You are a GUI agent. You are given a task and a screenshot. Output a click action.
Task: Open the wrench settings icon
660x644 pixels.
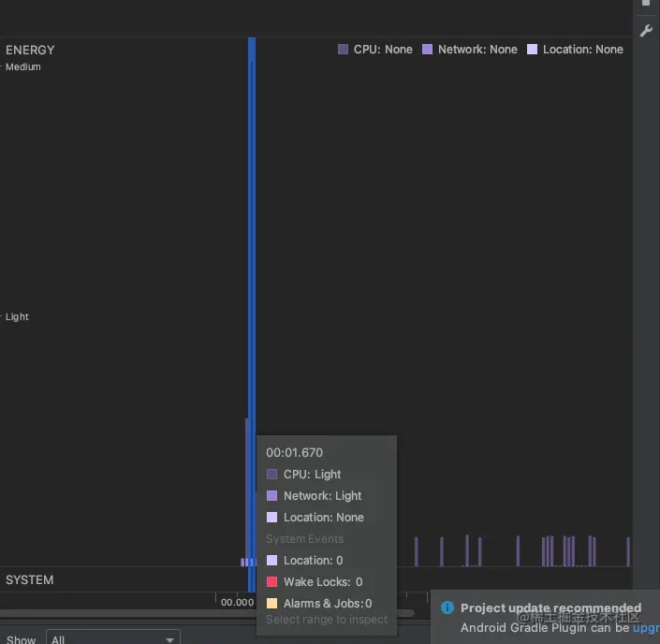(x=646, y=31)
